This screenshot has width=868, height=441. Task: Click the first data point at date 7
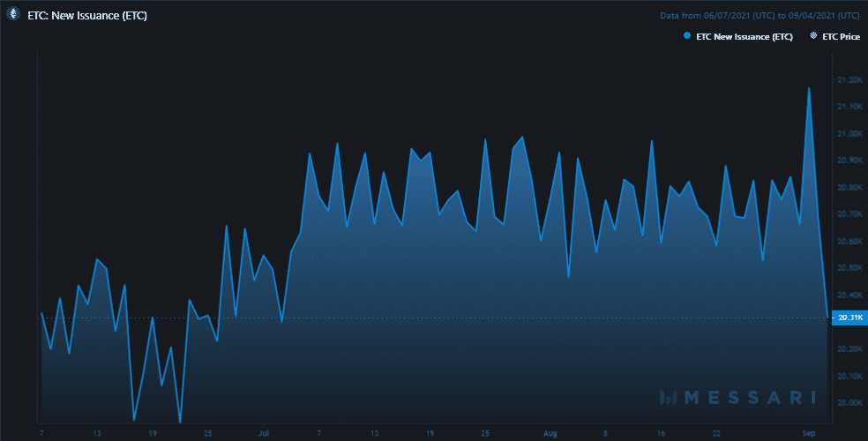[x=41, y=313]
